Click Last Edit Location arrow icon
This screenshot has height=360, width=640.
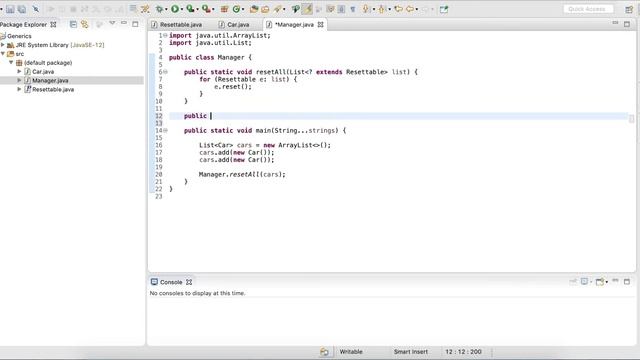pos(398,9)
